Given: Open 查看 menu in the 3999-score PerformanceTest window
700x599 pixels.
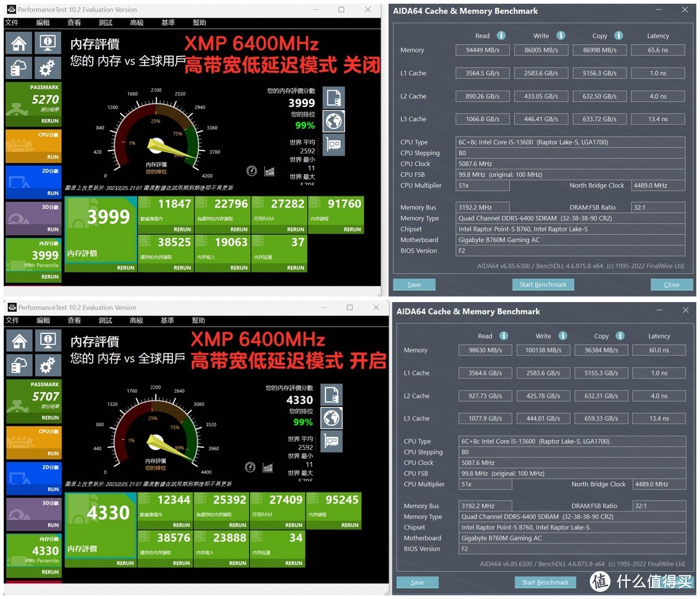Looking at the screenshot, I should pyautogui.click(x=74, y=23).
